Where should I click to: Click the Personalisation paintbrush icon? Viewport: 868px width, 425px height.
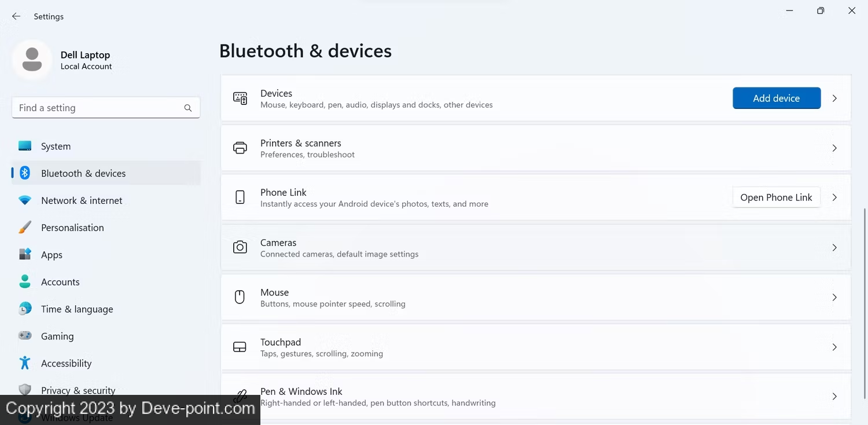point(25,228)
